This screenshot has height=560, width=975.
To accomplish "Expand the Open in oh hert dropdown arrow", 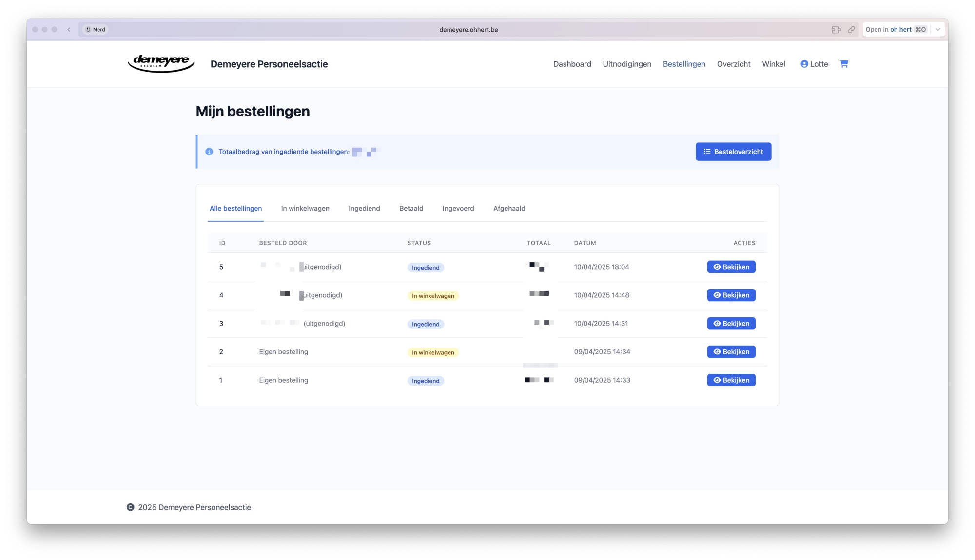I will pos(938,30).
